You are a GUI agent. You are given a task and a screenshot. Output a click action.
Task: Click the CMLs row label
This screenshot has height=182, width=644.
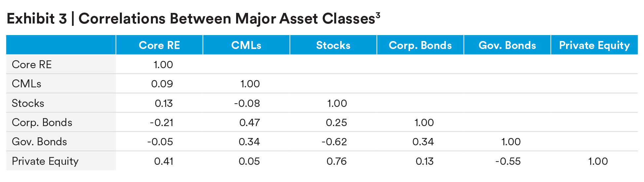[x=26, y=84]
